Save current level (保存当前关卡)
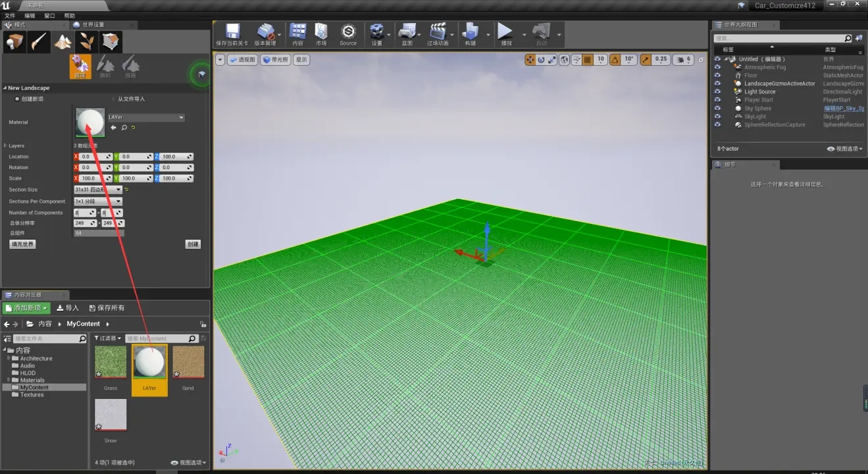Viewport: 868px width, 474px height. point(231,34)
